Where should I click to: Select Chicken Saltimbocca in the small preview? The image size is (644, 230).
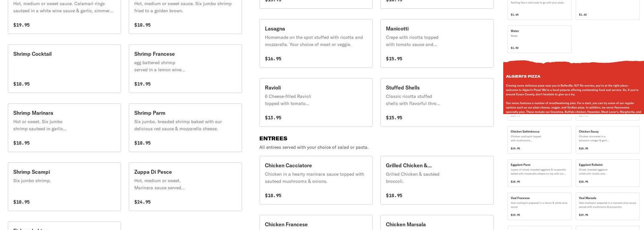[539, 140]
